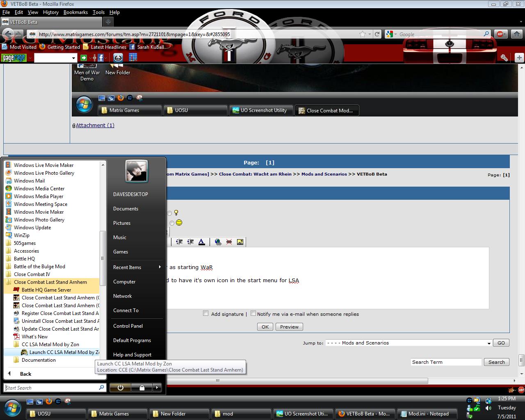This screenshot has width=525, height=420.
Task: Expand Recent Items submenu in Start menu
Action: (137, 267)
